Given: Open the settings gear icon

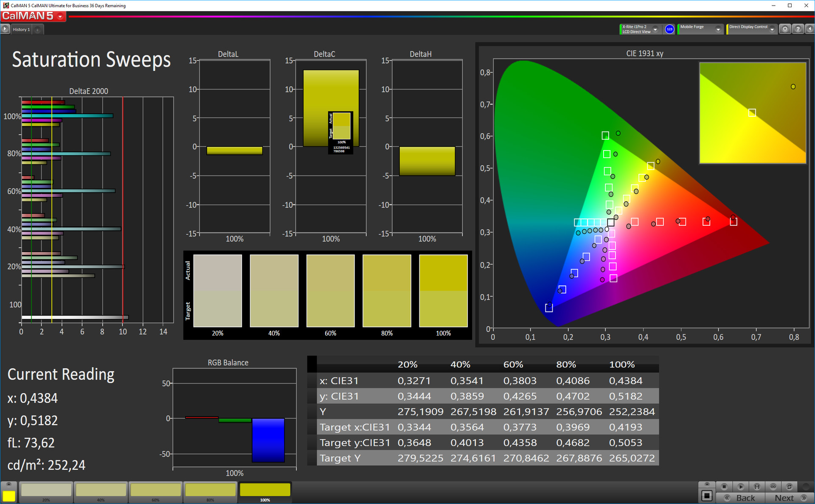Looking at the screenshot, I should point(785,29).
